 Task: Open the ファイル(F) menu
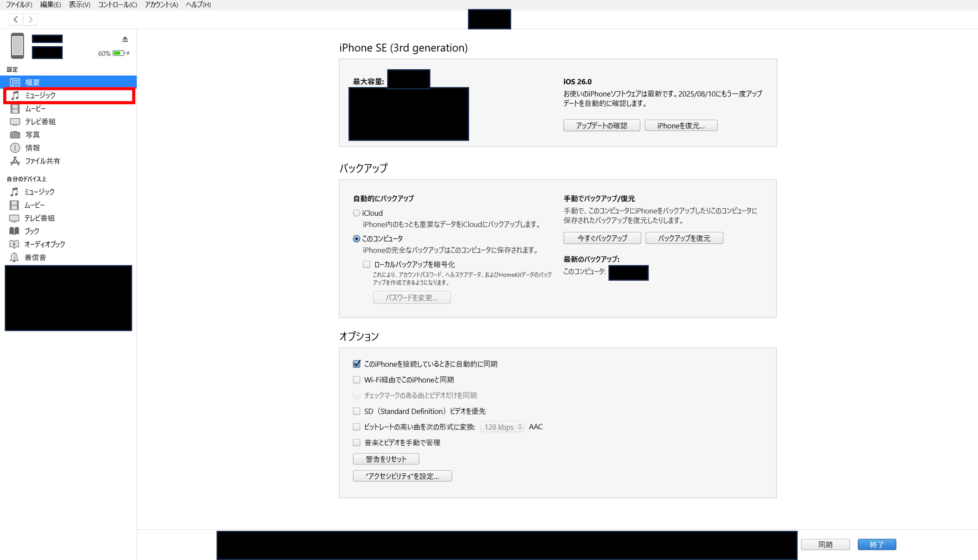point(19,5)
